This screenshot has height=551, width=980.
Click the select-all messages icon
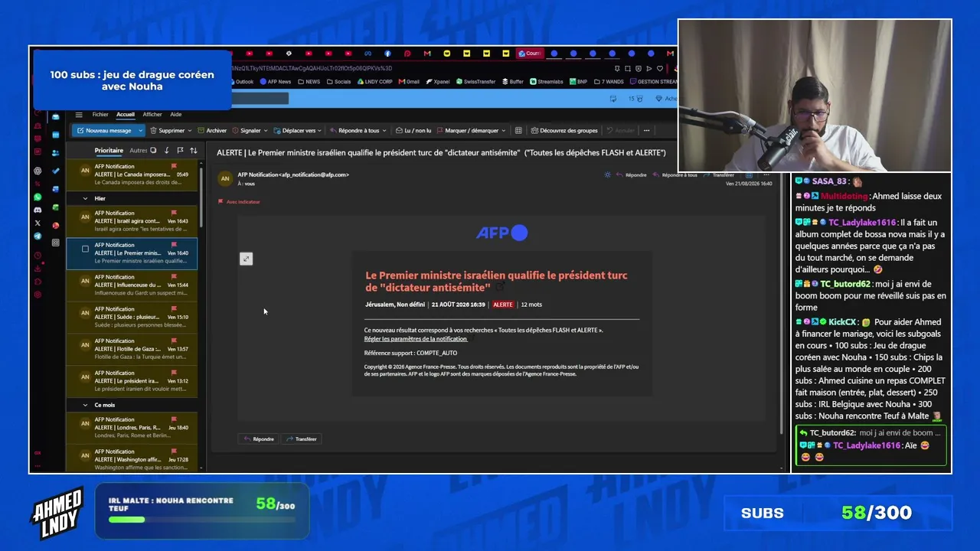tap(153, 151)
